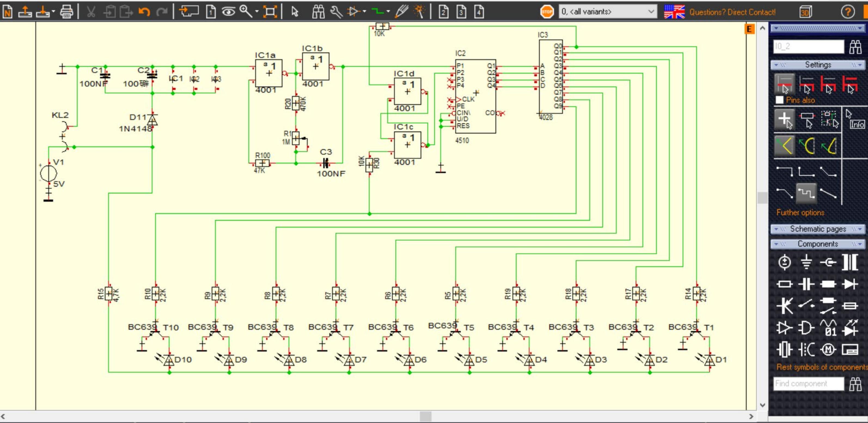Screen dimensions: 868x423
Task: Open the save options dropdown arrow
Action: pyautogui.click(x=53, y=12)
